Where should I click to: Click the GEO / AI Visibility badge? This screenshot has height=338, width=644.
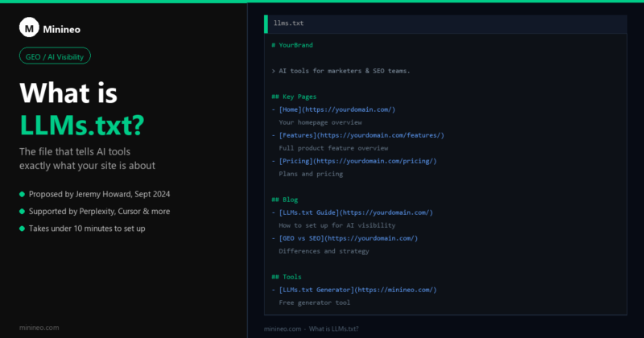[55, 56]
